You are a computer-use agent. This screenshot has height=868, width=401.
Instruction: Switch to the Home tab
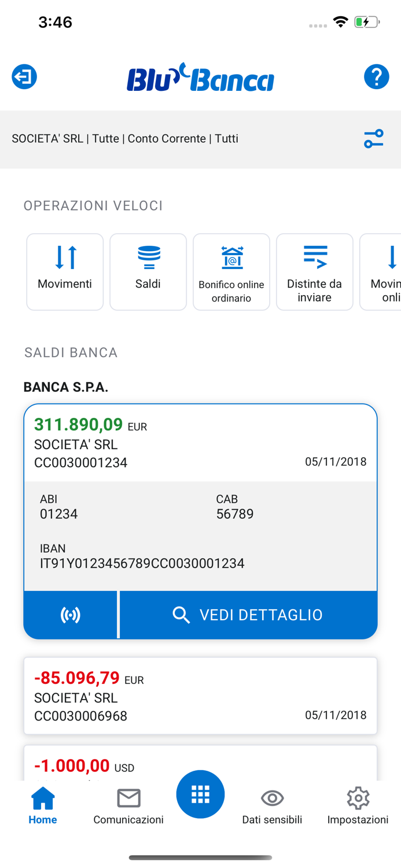pyautogui.click(x=42, y=804)
